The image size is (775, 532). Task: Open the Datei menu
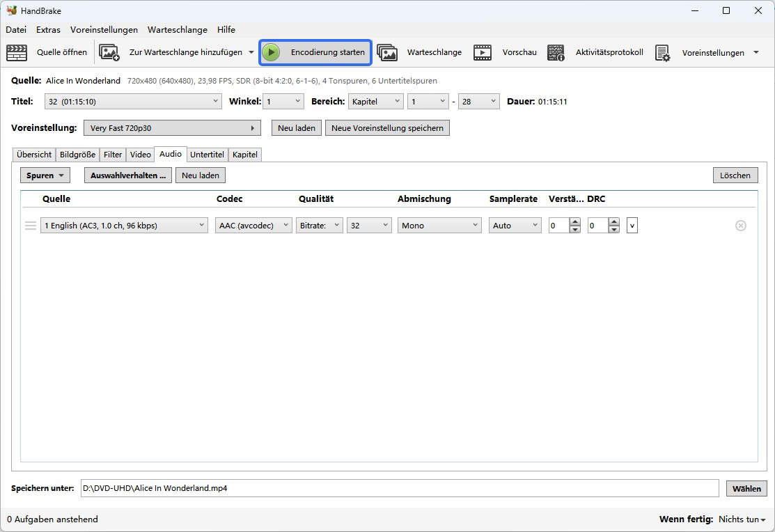(16, 30)
